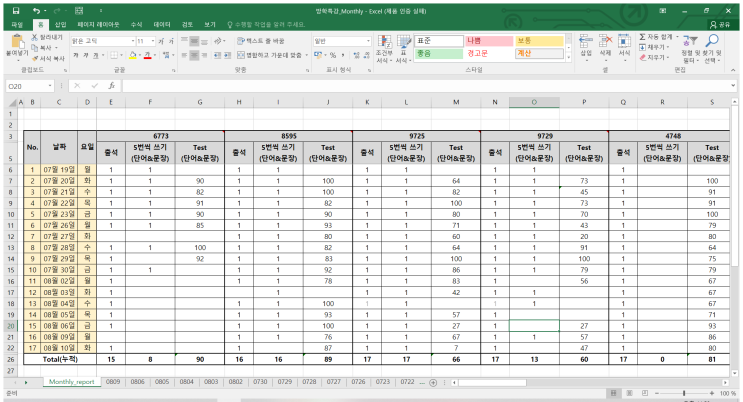Increase indent in alignment group
The image size is (743, 402).
[x=227, y=55]
